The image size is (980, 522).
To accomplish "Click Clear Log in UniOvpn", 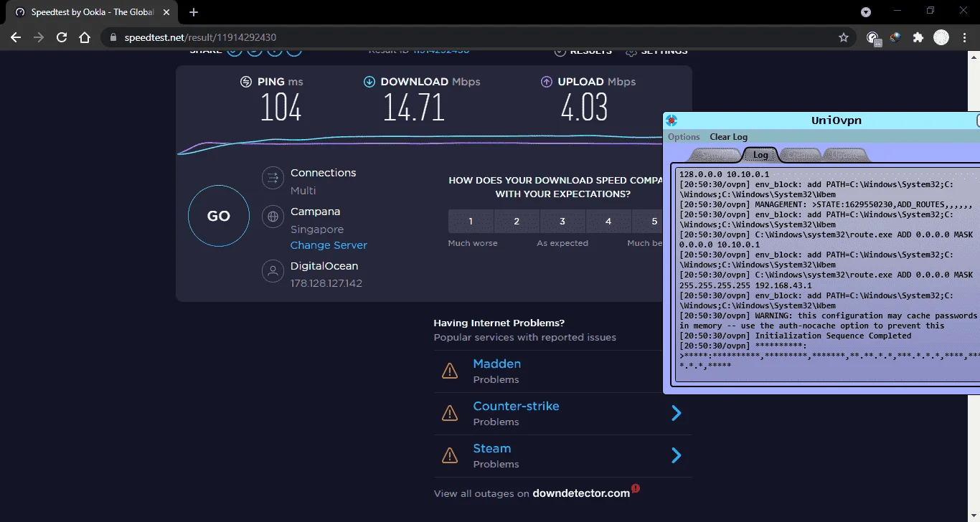I will pos(729,137).
